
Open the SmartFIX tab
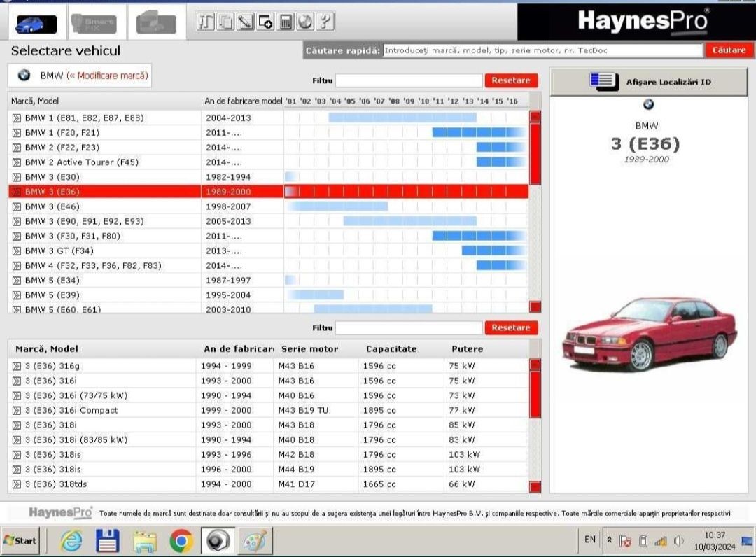tap(94, 24)
